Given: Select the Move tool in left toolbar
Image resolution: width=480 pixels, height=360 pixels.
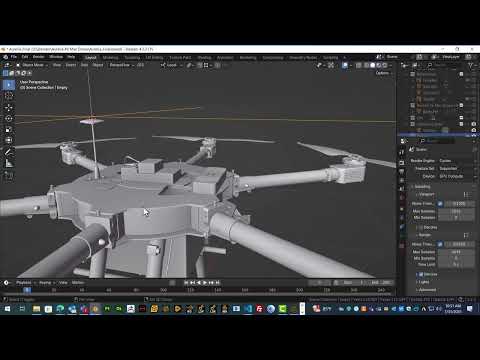Looking at the screenshot, I should point(9,107).
